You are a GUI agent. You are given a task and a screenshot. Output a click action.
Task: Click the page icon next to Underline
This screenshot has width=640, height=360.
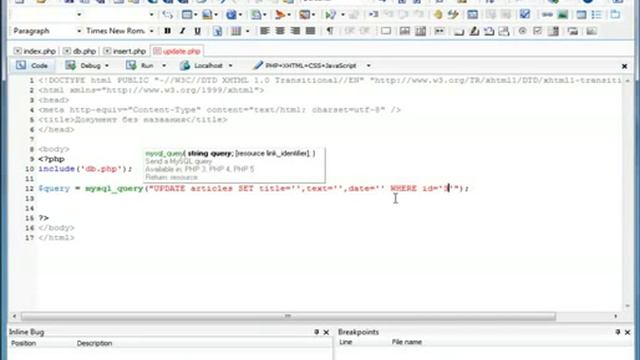pyautogui.click(x=217, y=31)
